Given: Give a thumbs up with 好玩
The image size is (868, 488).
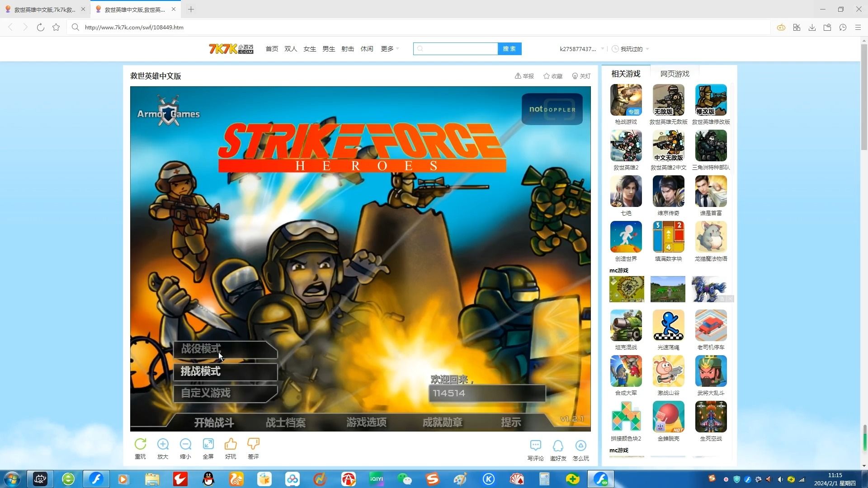Looking at the screenshot, I should [x=231, y=444].
